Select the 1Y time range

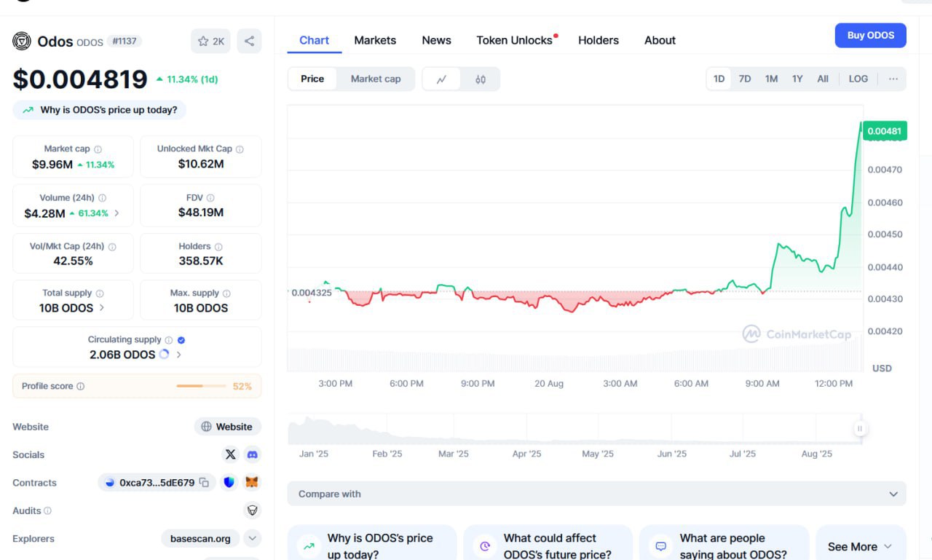tap(797, 79)
